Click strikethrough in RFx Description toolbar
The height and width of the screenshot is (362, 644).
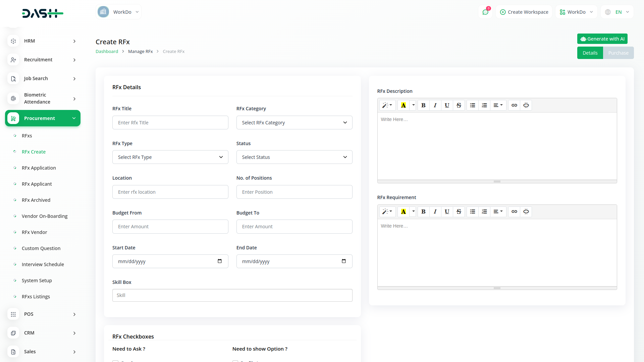coord(459,105)
